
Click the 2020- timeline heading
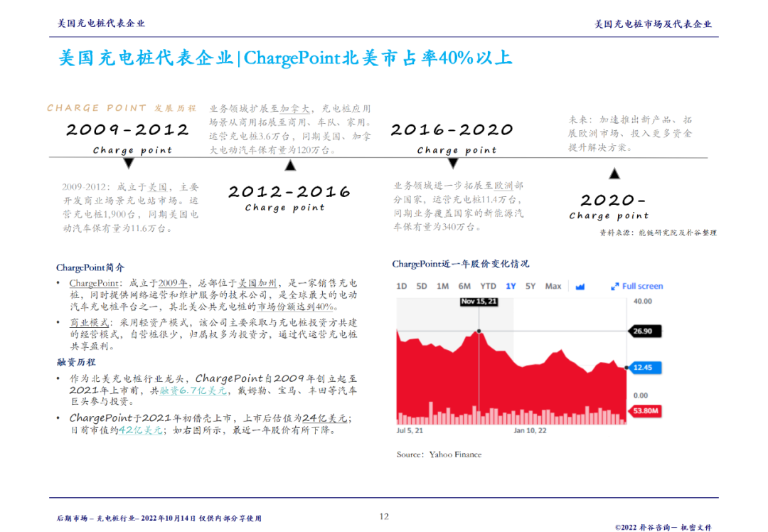coord(613,201)
